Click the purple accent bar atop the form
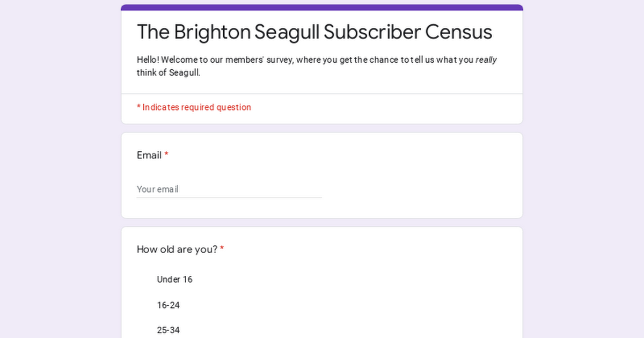The height and width of the screenshot is (338, 644). [322, 8]
